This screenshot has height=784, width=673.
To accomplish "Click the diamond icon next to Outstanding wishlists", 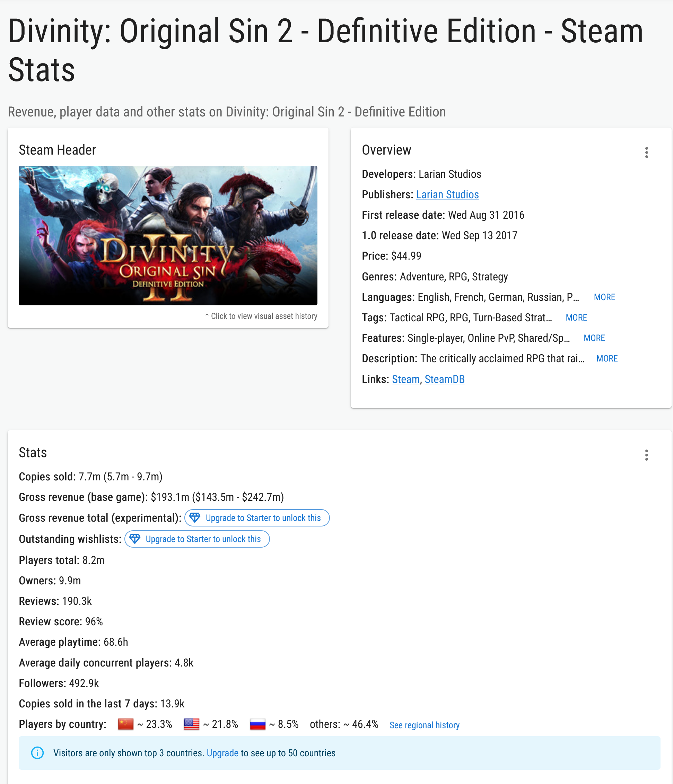I will (135, 539).
